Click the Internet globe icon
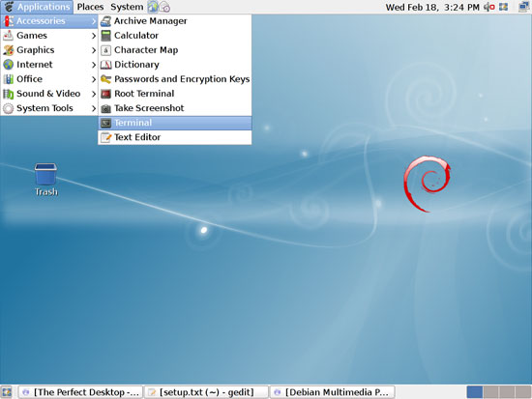 point(9,65)
